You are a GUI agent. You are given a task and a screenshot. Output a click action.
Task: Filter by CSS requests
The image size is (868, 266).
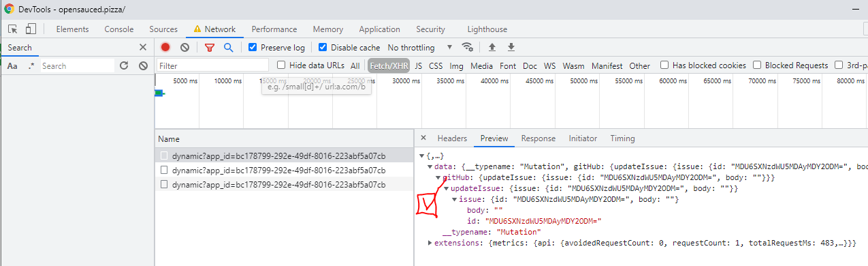pyautogui.click(x=436, y=66)
